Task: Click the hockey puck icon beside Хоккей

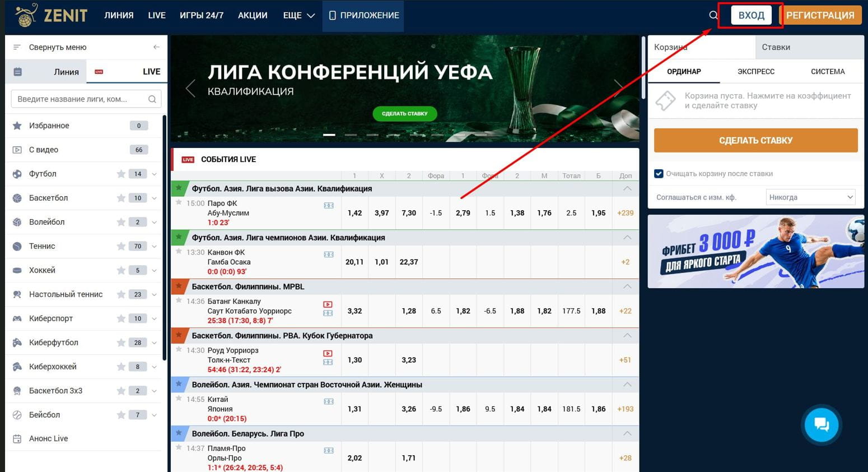Action: pos(17,270)
